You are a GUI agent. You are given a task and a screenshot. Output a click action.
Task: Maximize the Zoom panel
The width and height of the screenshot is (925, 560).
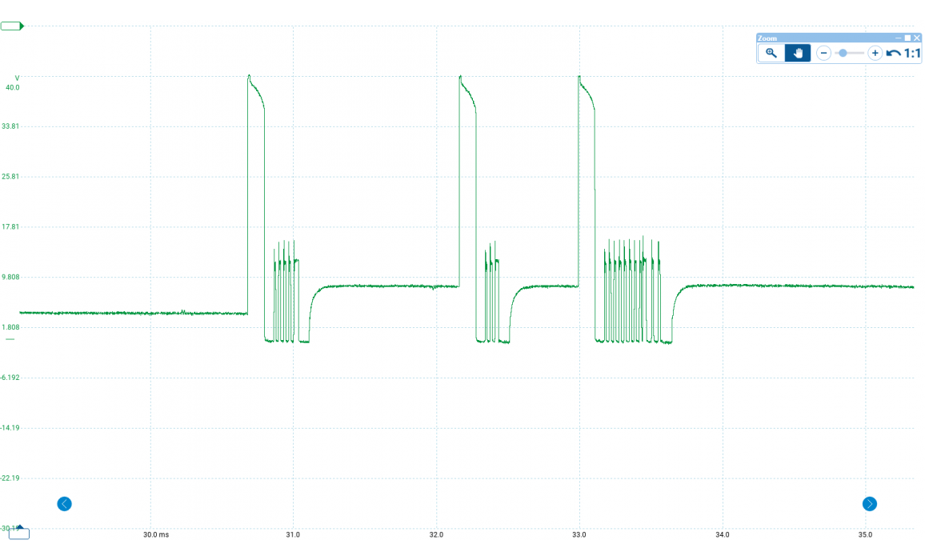pos(907,38)
